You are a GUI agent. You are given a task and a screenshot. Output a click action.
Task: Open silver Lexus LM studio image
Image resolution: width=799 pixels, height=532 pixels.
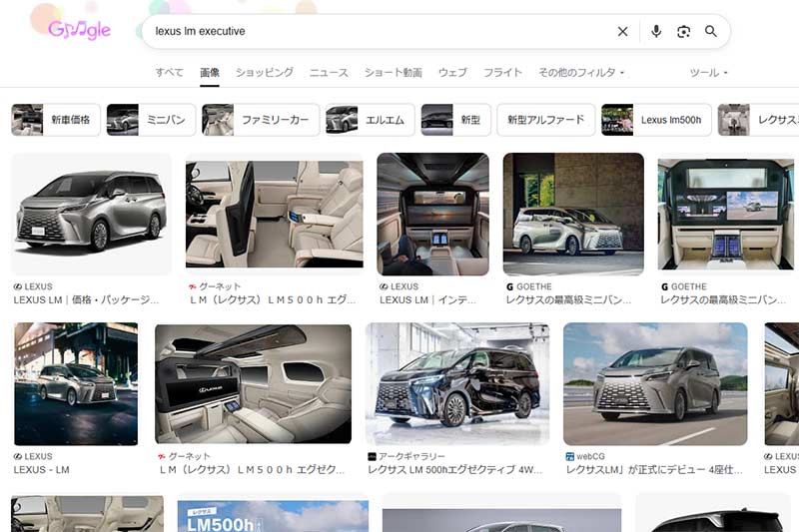[x=91, y=214]
